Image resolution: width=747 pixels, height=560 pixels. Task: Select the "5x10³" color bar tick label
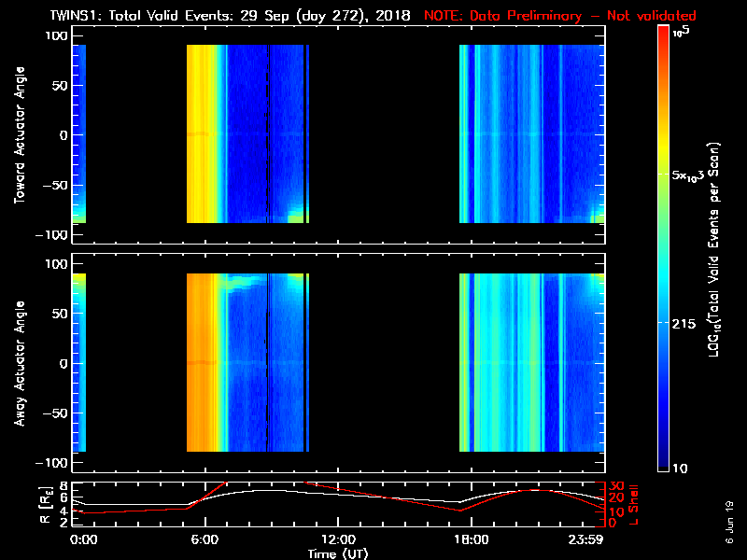pyautogui.click(x=692, y=176)
